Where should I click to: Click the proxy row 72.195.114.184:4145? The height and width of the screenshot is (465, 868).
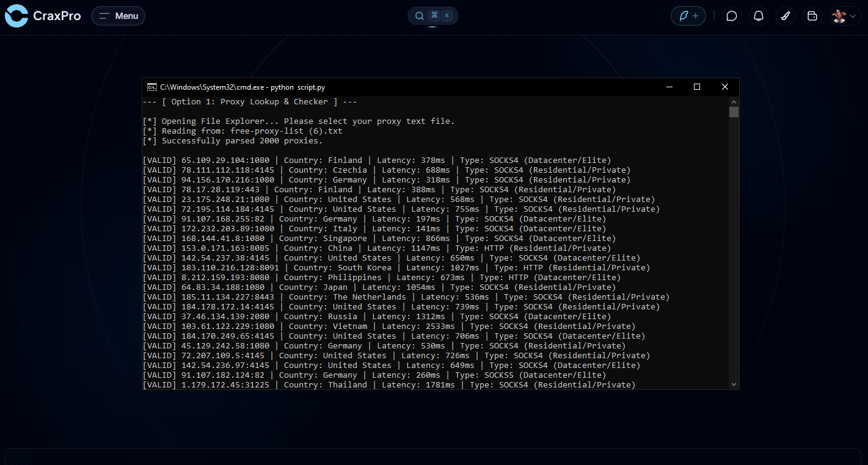point(401,209)
